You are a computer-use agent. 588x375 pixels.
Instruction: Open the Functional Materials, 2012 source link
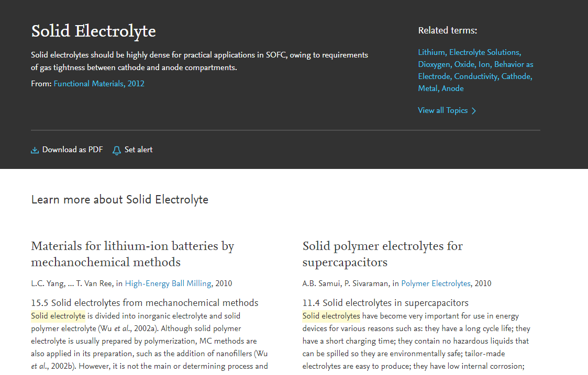(99, 84)
